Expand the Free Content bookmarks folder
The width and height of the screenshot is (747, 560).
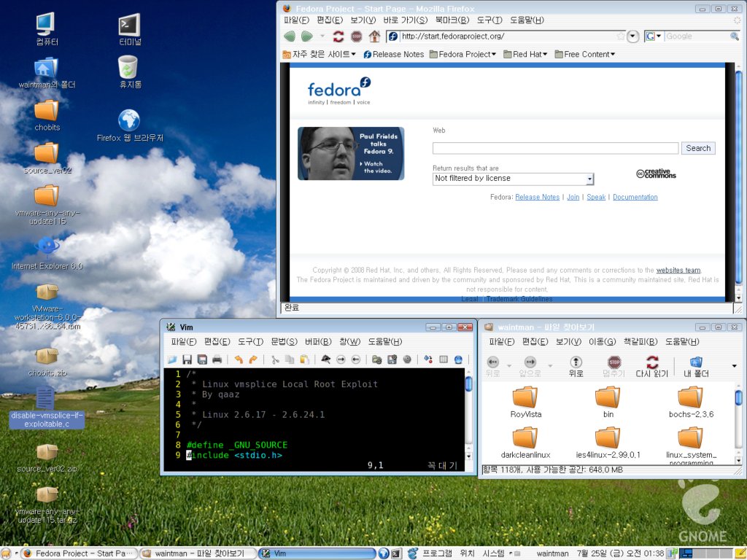click(x=584, y=54)
